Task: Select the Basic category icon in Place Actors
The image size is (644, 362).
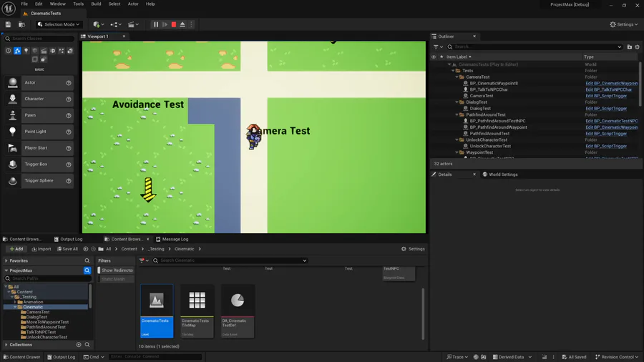Action: [17, 51]
